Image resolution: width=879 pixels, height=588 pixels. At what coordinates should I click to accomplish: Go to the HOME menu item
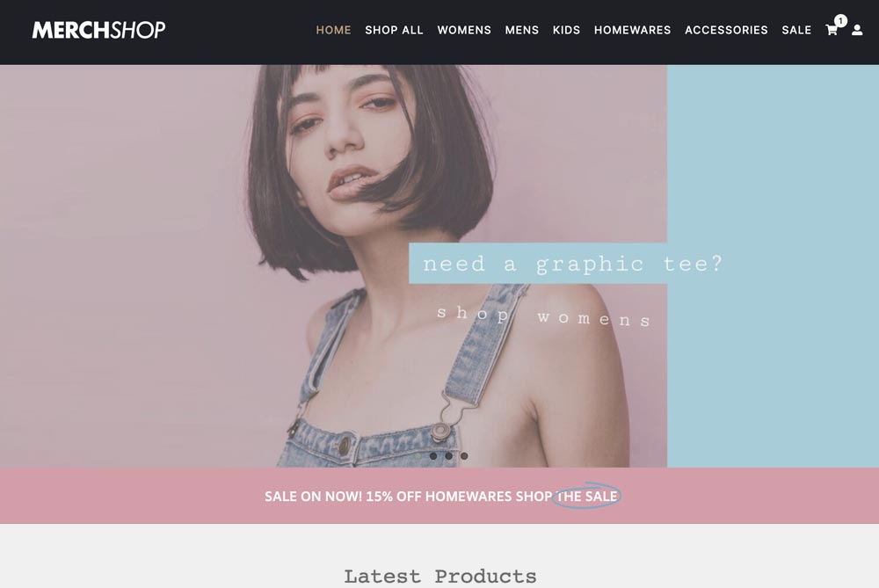pos(333,30)
